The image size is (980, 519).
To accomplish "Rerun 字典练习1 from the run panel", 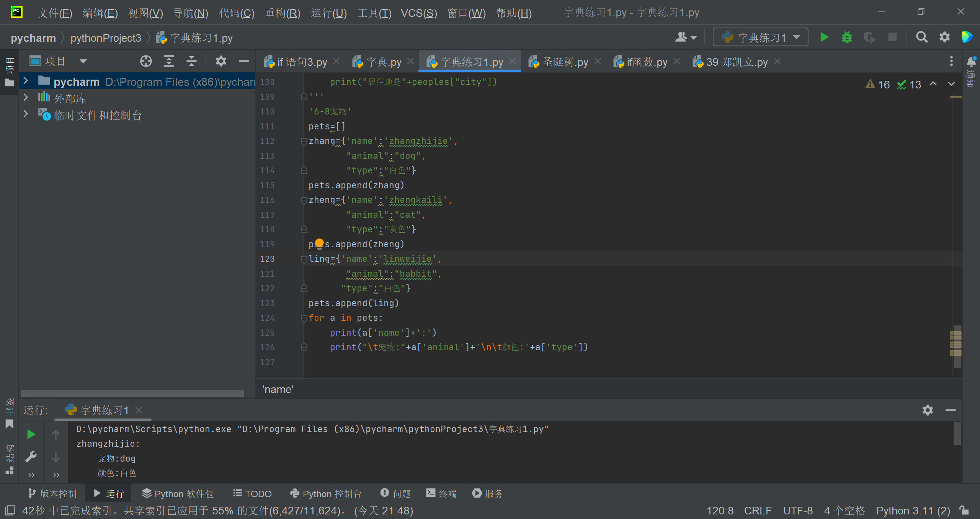I will tap(31, 434).
